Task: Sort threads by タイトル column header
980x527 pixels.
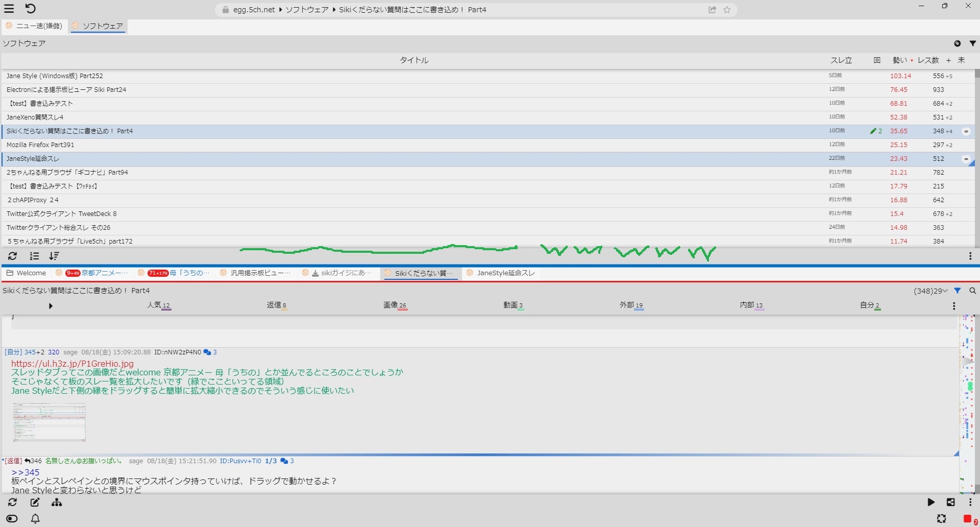Action: point(414,60)
